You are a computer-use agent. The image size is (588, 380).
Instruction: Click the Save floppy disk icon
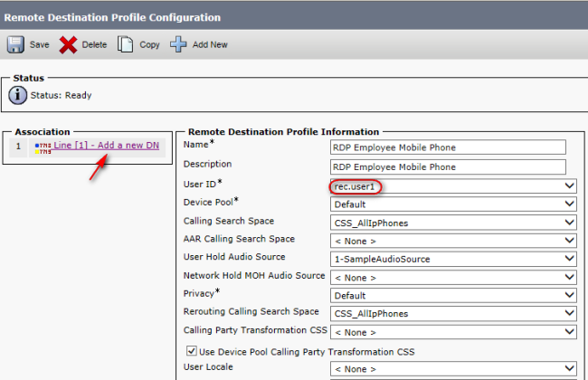15,44
